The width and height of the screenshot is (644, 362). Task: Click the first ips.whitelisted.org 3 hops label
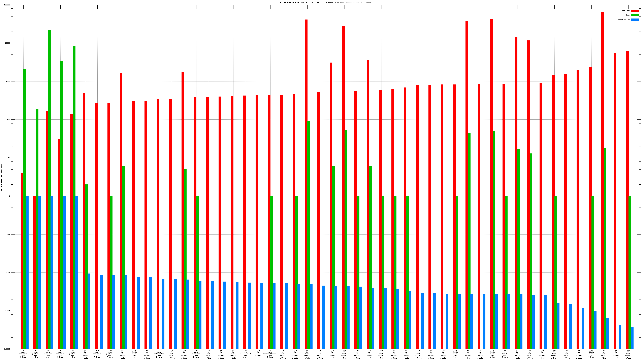(x=159, y=354)
